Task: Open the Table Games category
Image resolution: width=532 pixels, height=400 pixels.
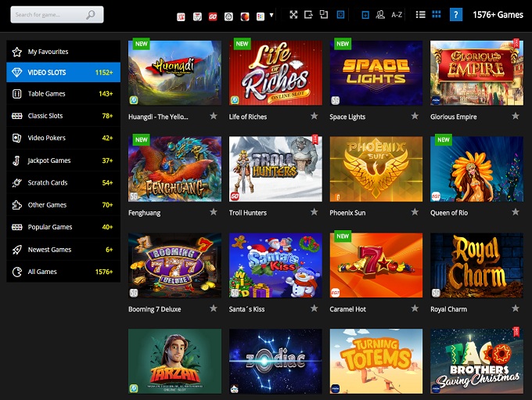Action: tap(47, 94)
